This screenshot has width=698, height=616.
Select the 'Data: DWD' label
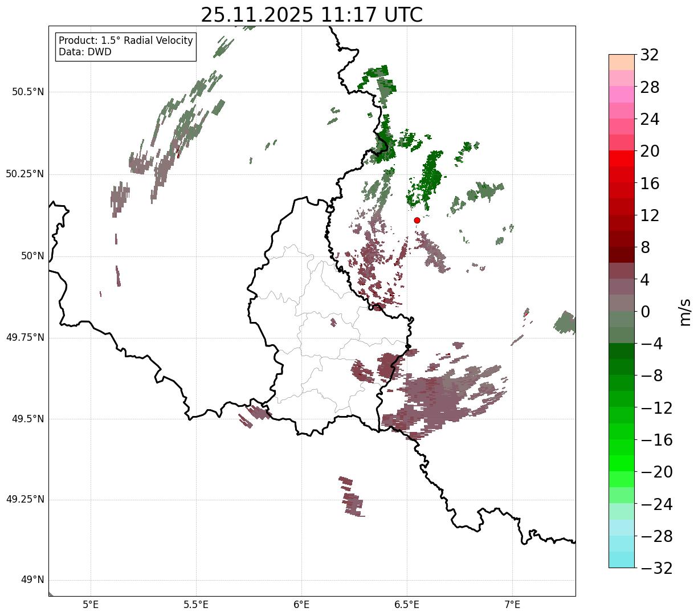[85, 52]
